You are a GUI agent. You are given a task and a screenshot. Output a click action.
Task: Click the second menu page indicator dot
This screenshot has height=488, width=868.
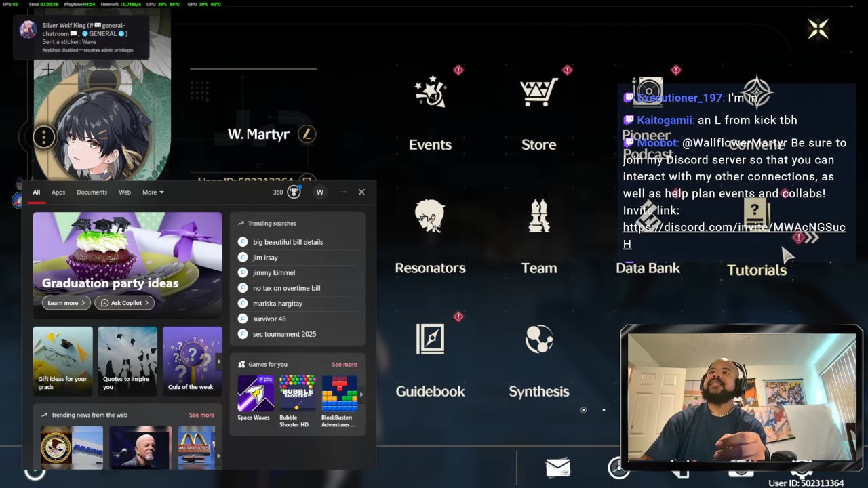tap(604, 410)
